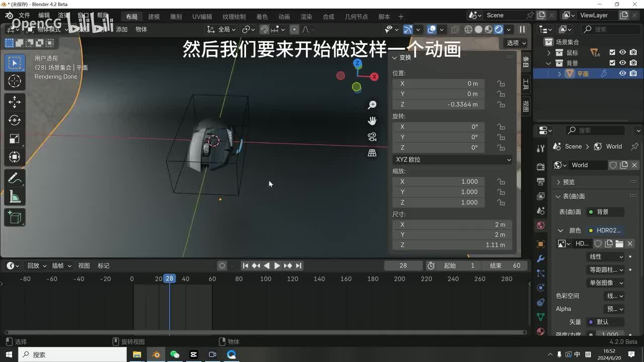This screenshot has height=362, width=644.
Task: Activate the 3D Cursor tool
Action: (15, 81)
